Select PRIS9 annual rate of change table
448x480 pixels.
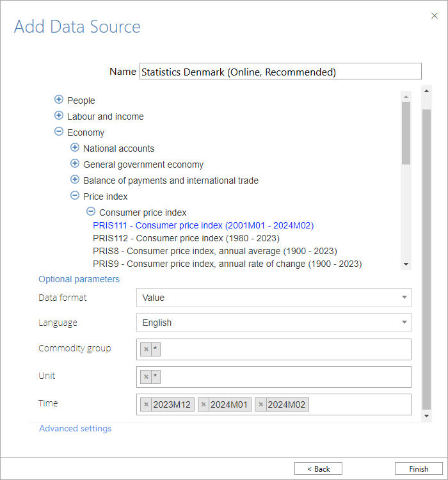pyautogui.click(x=227, y=264)
